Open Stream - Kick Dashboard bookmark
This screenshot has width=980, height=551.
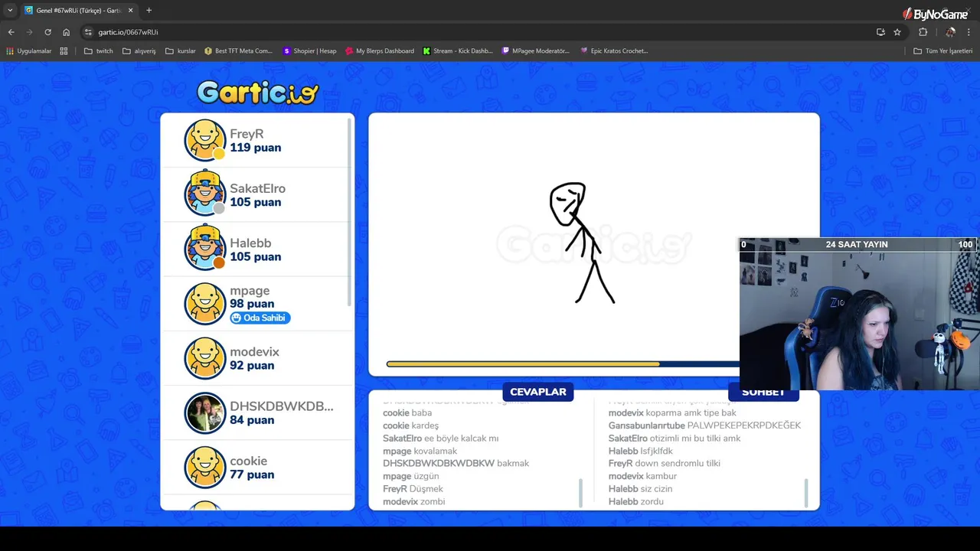(458, 51)
